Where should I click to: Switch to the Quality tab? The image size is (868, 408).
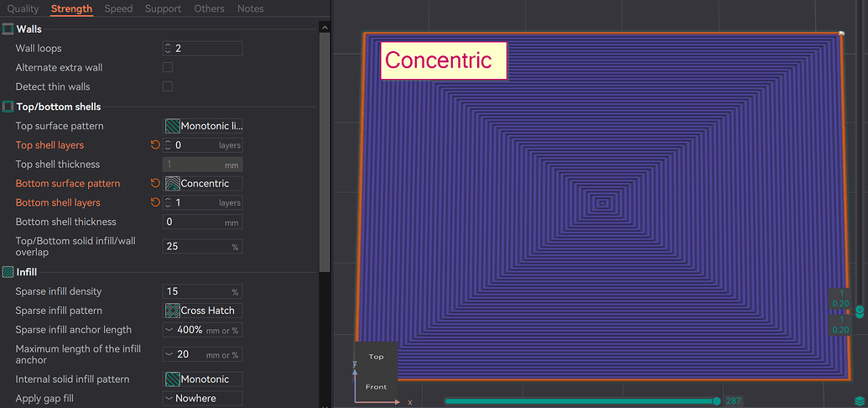[23, 9]
